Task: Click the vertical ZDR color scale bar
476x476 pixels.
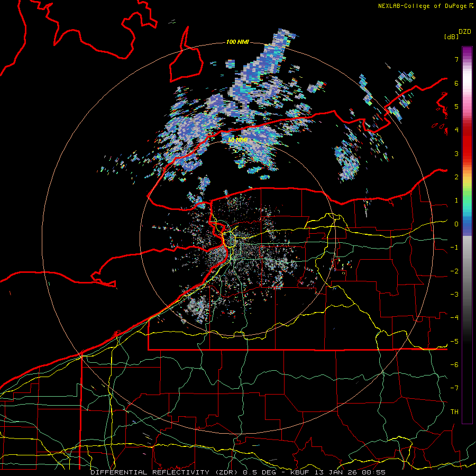Action: [x=467, y=235]
